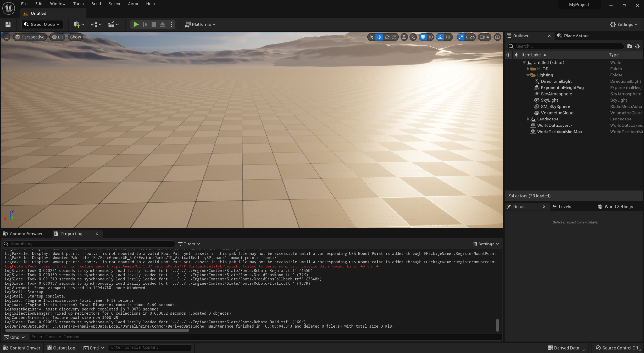644x353 pixels.
Task: Select the Move (translate) transform tool
Action: tap(379, 37)
